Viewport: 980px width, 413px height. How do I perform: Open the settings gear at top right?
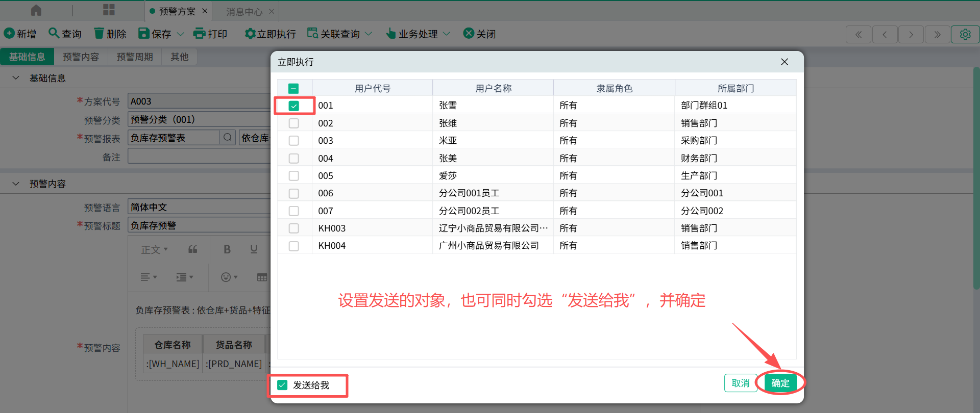(965, 34)
